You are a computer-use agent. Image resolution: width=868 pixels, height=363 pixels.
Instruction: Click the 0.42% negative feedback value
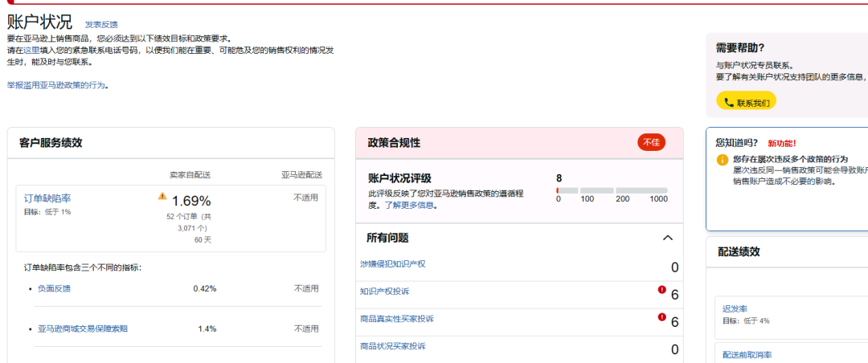coord(205,288)
